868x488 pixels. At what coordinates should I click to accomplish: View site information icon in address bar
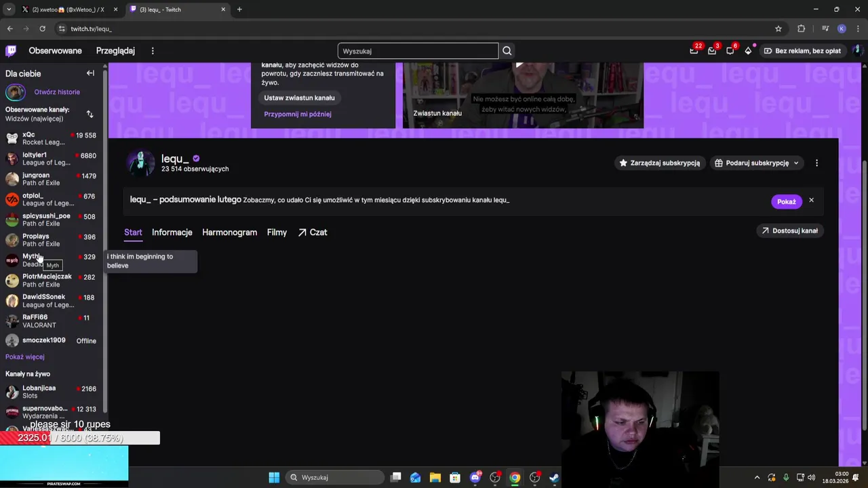click(62, 28)
